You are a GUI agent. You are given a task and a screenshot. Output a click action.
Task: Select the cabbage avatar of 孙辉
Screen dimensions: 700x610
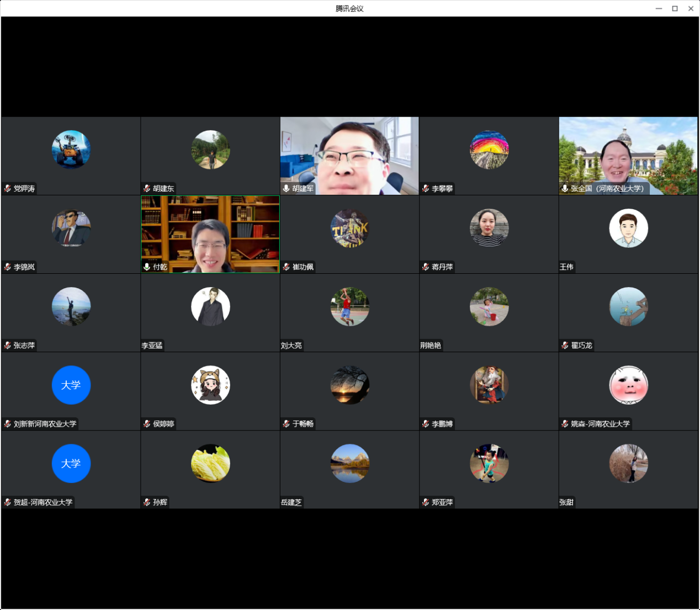click(x=210, y=463)
